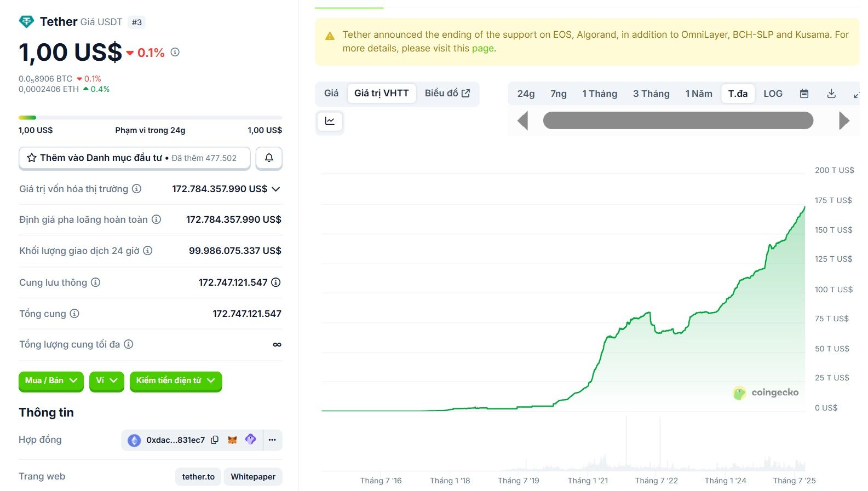The width and height of the screenshot is (868, 491).
Task: Open market cap info icon
Action: tap(137, 189)
